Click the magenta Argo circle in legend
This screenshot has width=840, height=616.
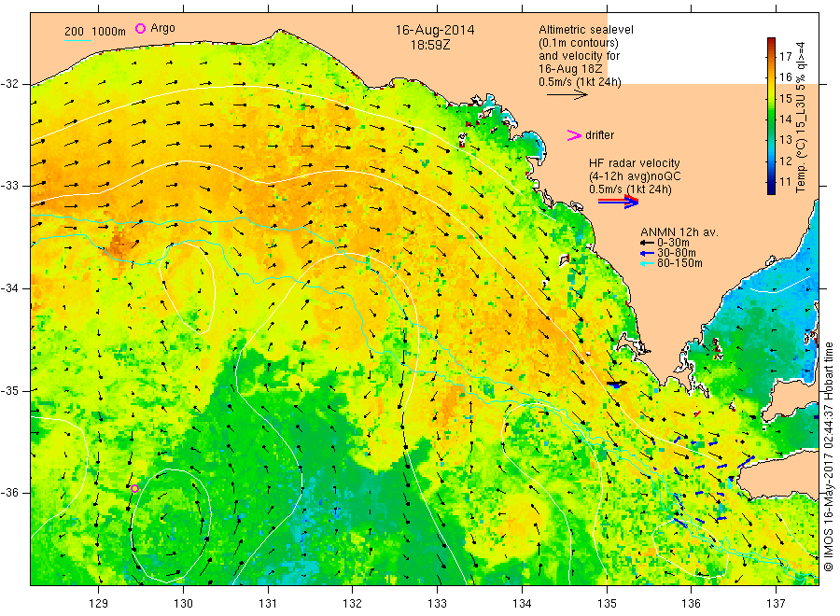tap(140, 28)
